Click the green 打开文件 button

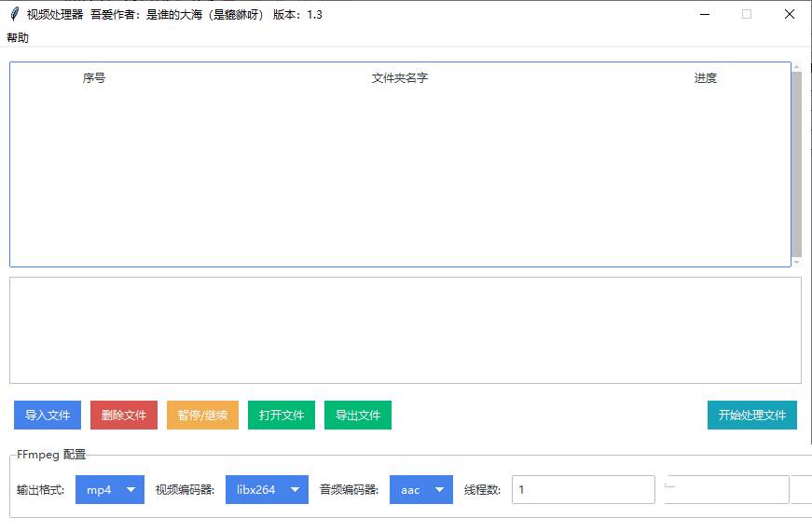pos(282,416)
